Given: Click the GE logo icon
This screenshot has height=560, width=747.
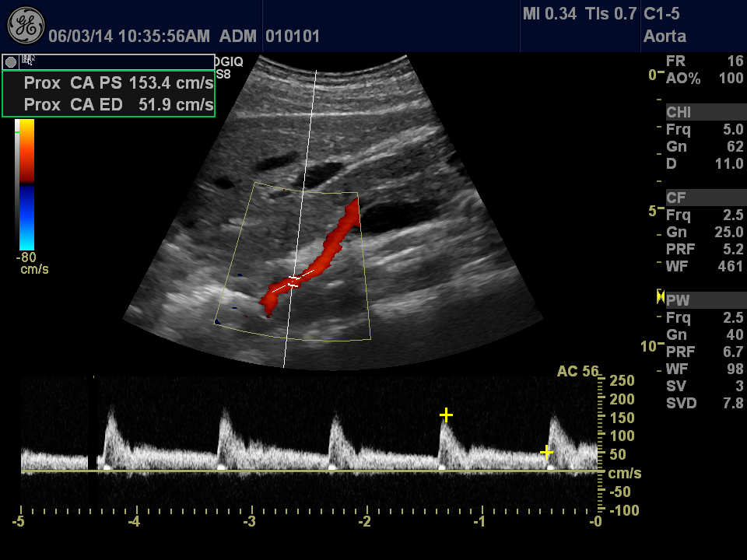Looking at the screenshot, I should [x=25, y=25].
